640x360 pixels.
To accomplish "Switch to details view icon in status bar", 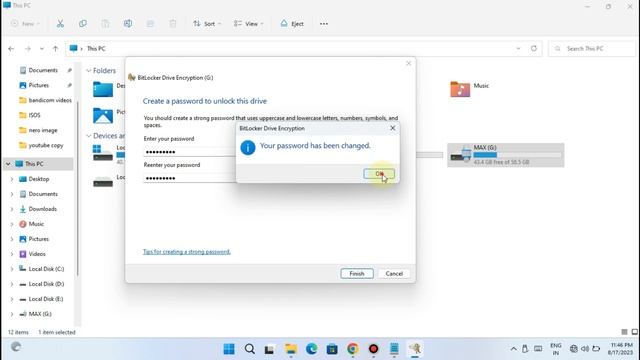I will point(624,332).
